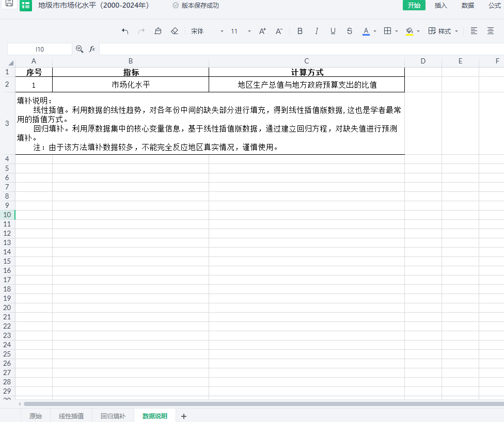504x422 pixels.
Task: Toggle underline formatting
Action: click(x=333, y=31)
